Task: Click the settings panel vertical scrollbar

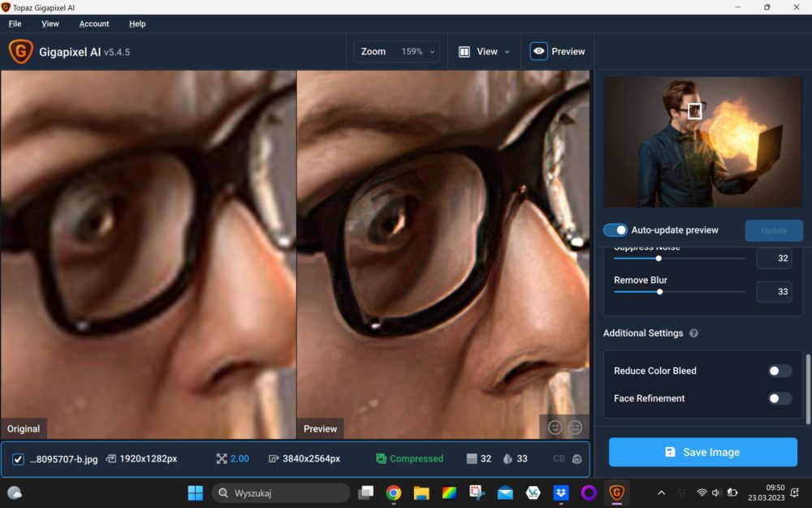Action: [x=807, y=388]
